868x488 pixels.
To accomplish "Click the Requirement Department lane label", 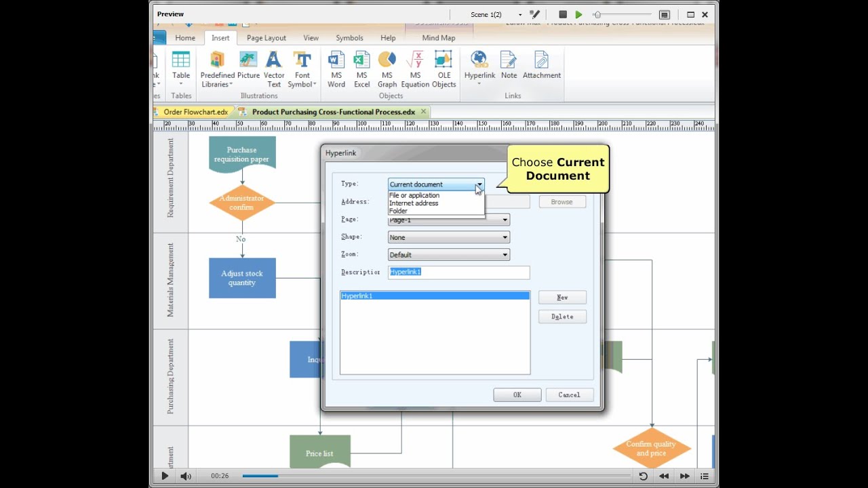I will (170, 178).
